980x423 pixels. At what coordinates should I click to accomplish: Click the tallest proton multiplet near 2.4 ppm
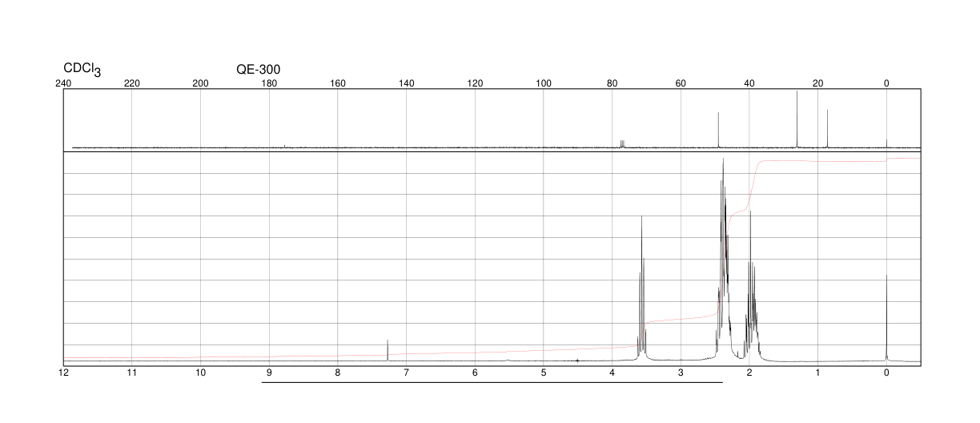(x=723, y=259)
